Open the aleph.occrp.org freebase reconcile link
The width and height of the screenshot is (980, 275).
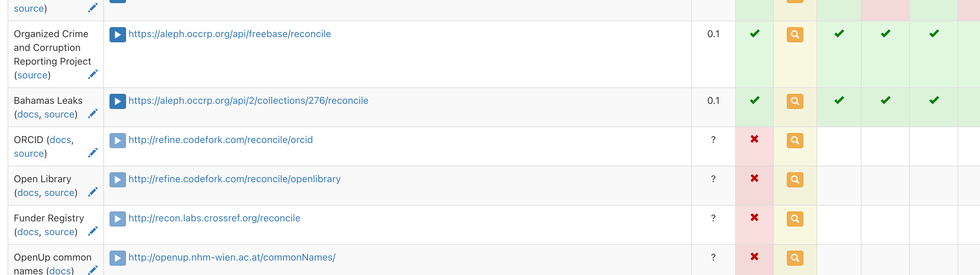229,34
